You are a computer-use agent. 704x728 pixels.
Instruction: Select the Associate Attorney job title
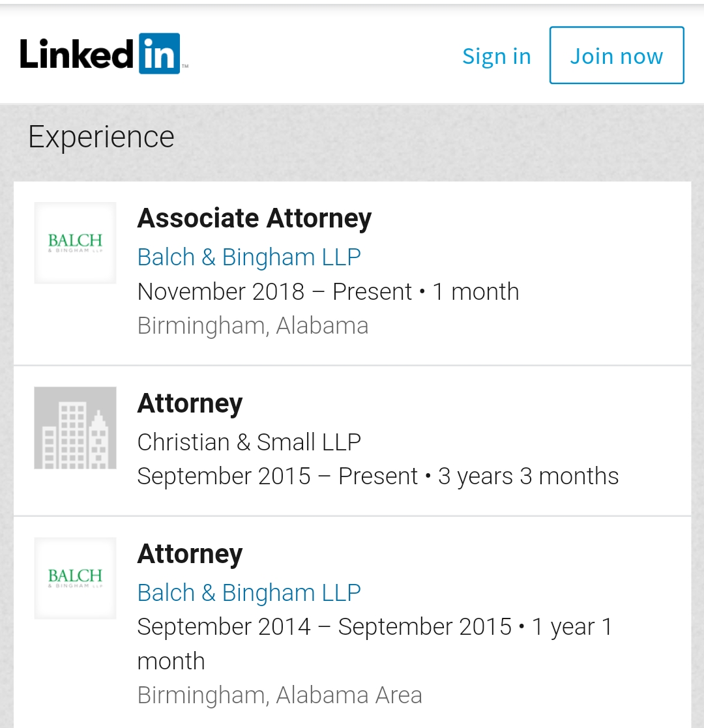254,218
